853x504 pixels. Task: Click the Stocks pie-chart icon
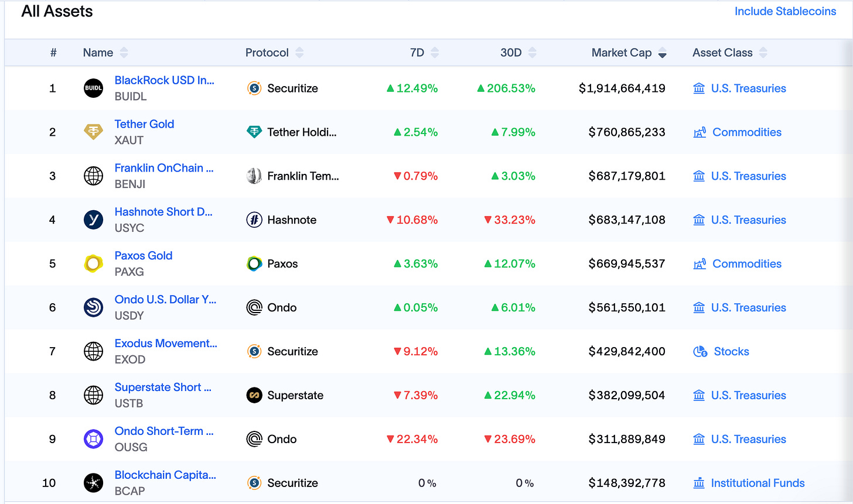[700, 352]
